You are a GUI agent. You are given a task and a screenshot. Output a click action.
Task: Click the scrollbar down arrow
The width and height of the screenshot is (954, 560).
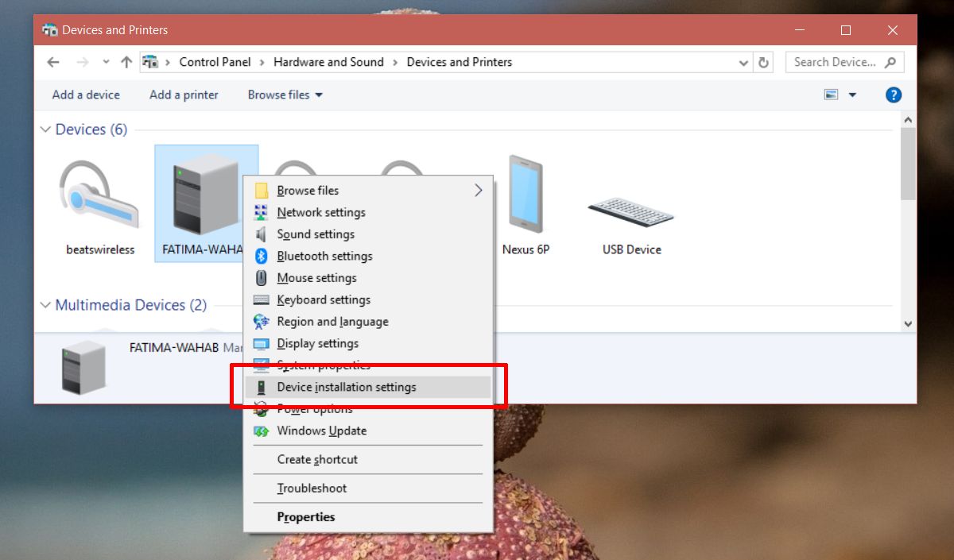(x=908, y=324)
